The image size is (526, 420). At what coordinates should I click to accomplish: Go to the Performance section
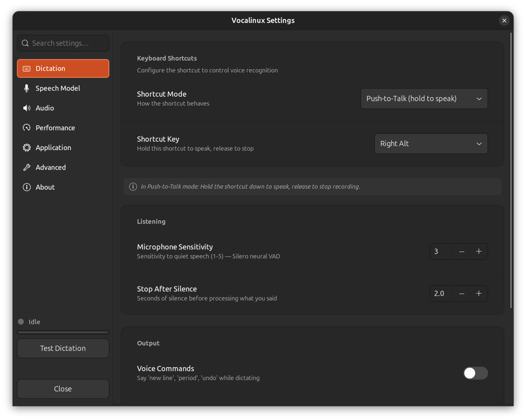pos(63,128)
